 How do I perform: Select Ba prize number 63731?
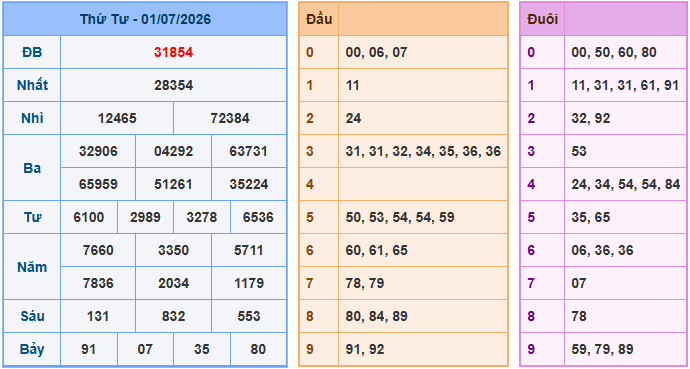click(x=249, y=151)
